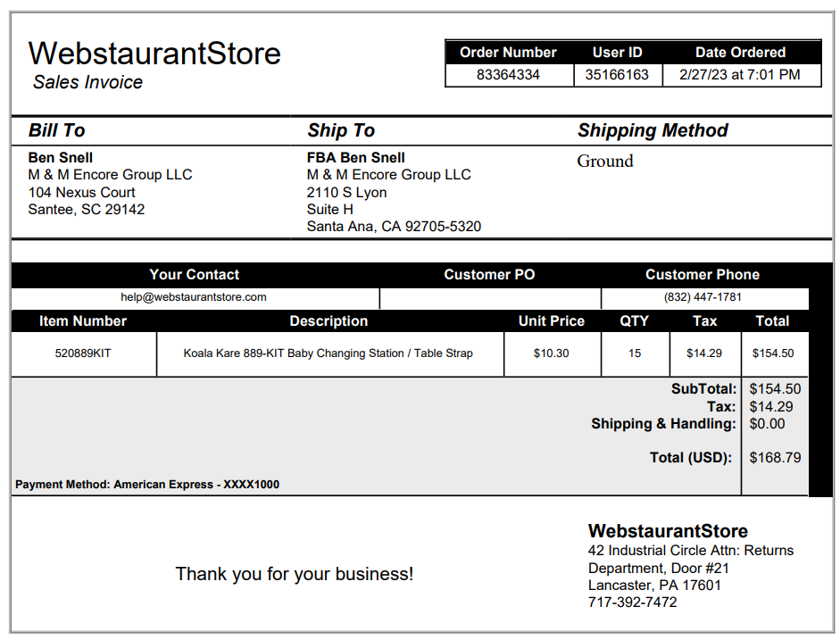Click the Customer Phone header
The height and width of the screenshot is (640, 840).
click(x=703, y=275)
